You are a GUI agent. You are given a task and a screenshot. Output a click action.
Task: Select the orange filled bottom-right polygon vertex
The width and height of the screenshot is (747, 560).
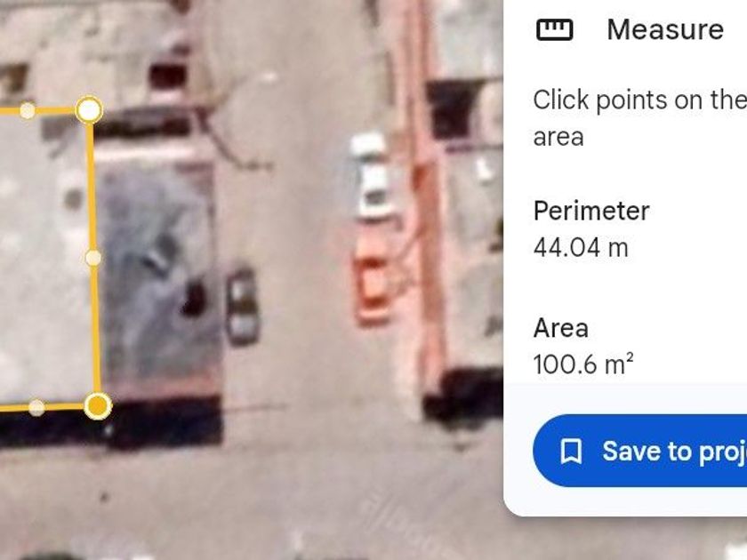click(98, 405)
